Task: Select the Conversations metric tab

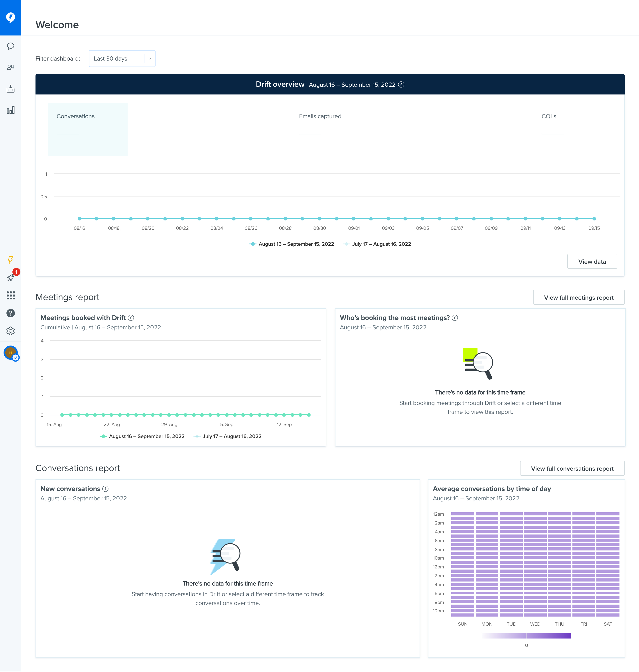Action: (x=88, y=129)
